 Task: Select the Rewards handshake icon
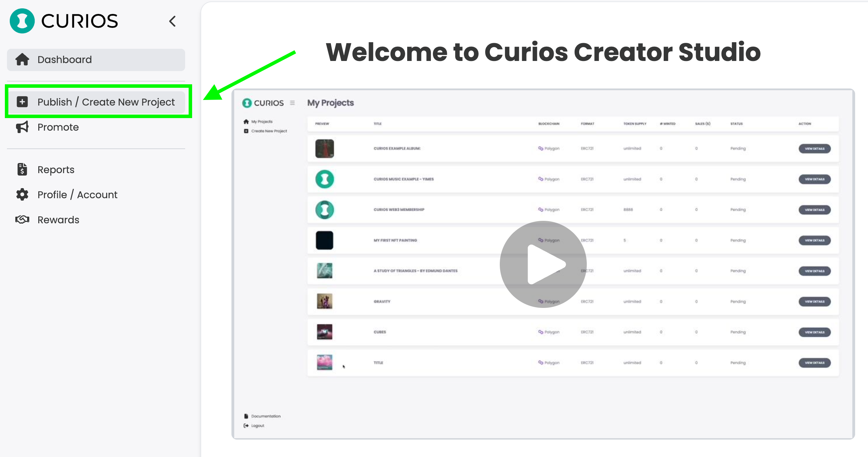click(22, 219)
